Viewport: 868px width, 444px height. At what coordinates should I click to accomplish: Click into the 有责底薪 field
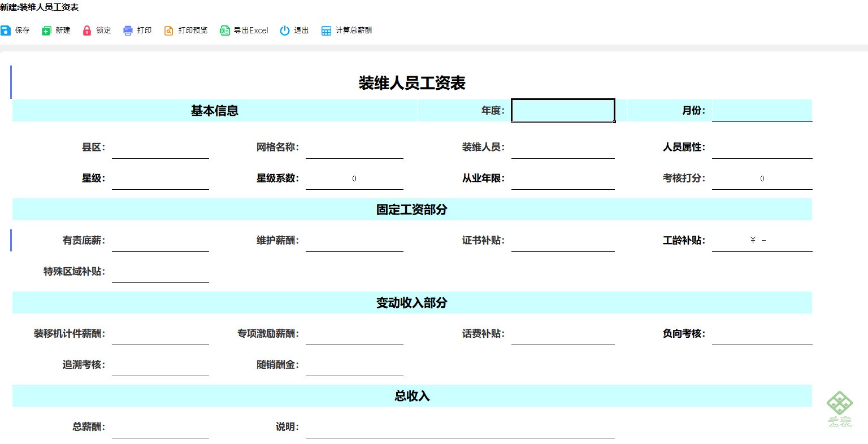[x=160, y=240]
